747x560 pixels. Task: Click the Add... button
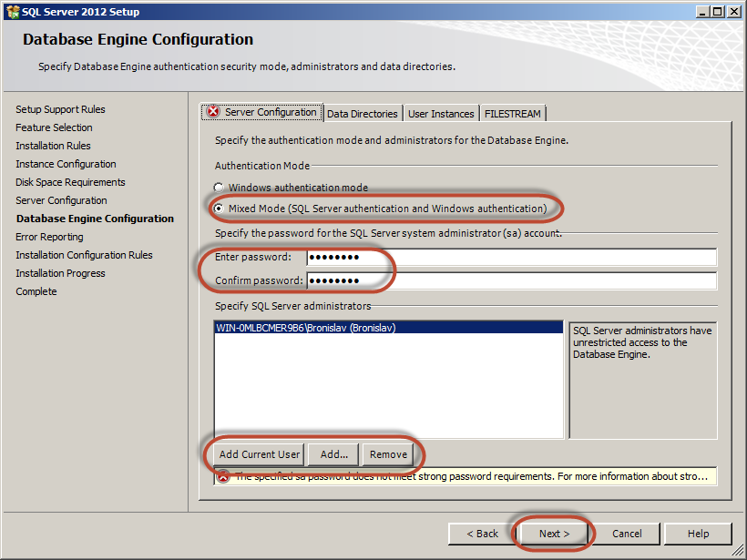click(x=334, y=454)
